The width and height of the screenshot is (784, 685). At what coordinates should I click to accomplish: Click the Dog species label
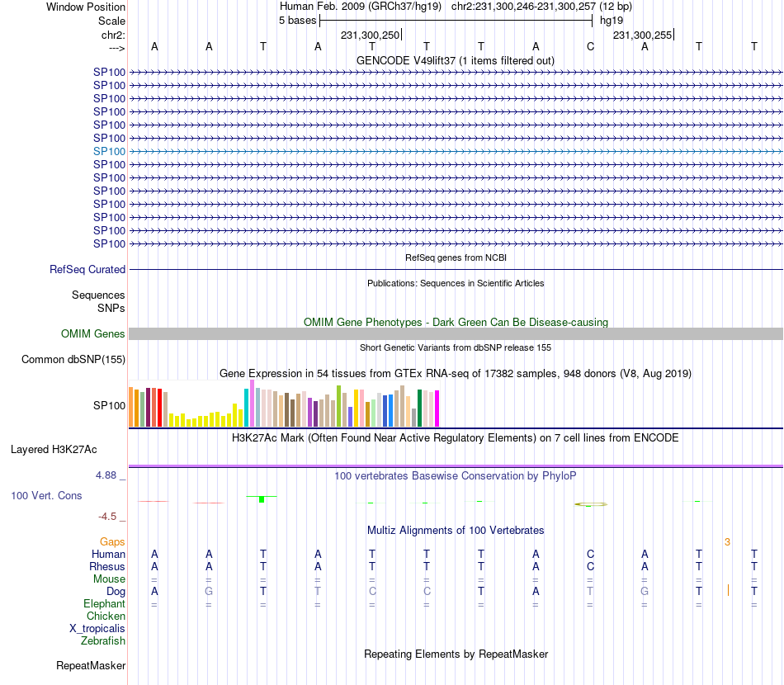(116, 592)
